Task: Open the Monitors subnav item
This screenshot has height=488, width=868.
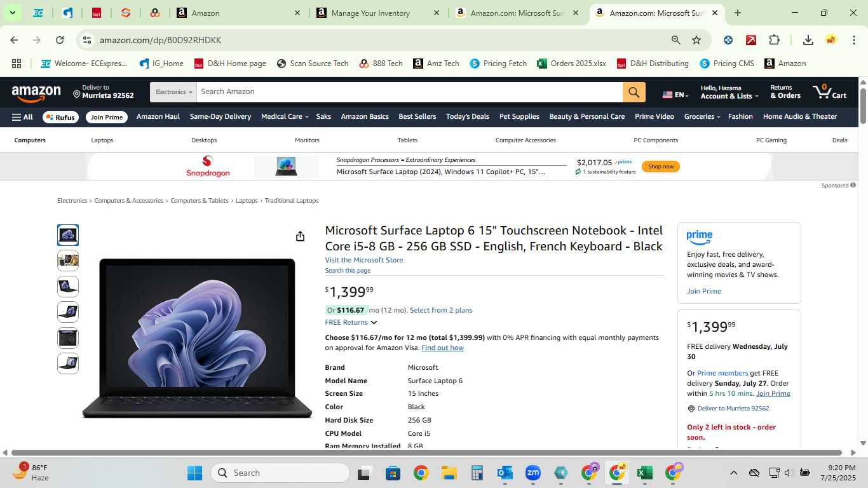Action: click(x=307, y=140)
